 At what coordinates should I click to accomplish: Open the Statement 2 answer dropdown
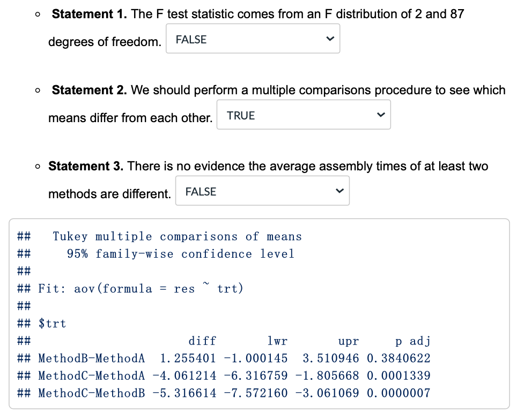(304, 114)
